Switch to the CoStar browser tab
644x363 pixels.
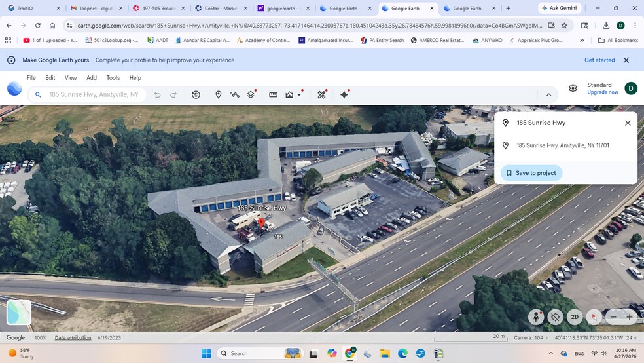(x=221, y=9)
